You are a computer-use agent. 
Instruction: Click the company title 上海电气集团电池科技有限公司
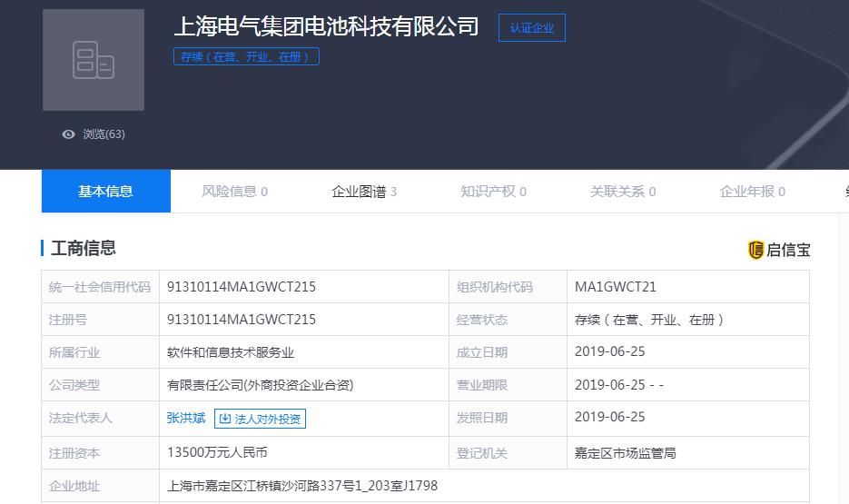tap(327, 26)
